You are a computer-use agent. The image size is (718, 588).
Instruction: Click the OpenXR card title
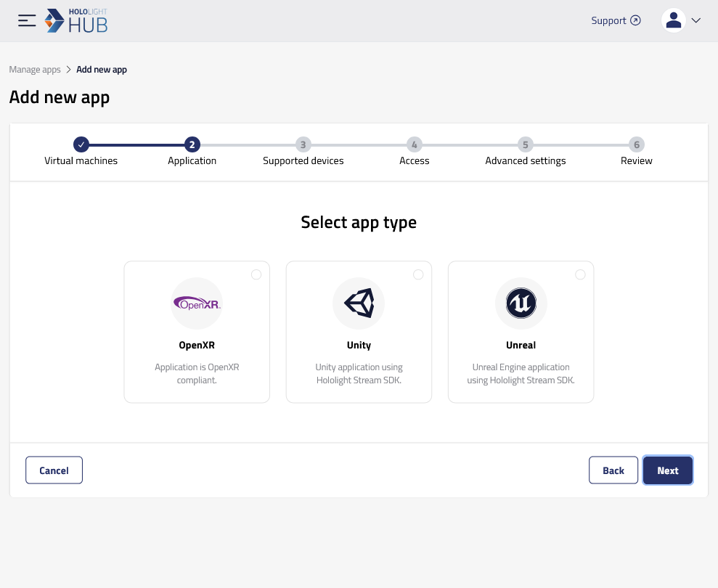tap(197, 346)
